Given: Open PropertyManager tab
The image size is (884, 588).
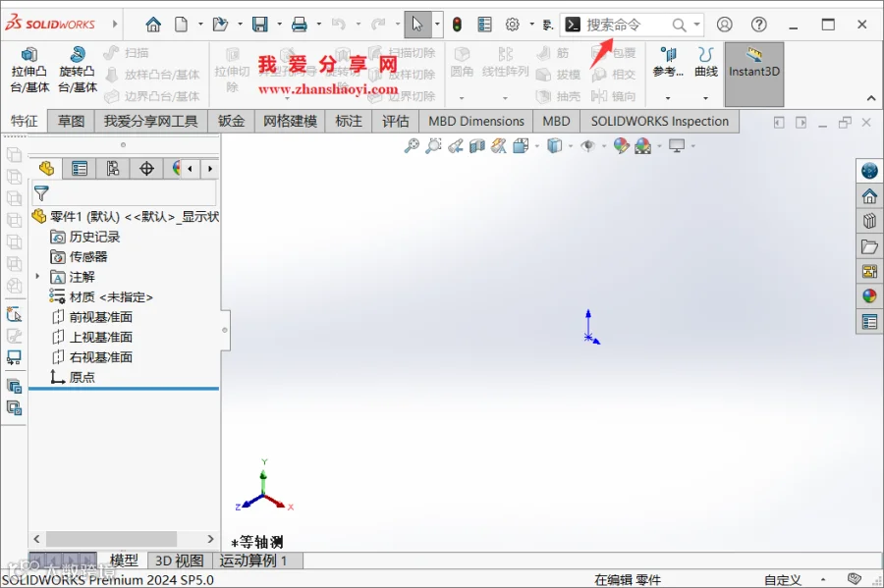Looking at the screenshot, I should pyautogui.click(x=80, y=169).
